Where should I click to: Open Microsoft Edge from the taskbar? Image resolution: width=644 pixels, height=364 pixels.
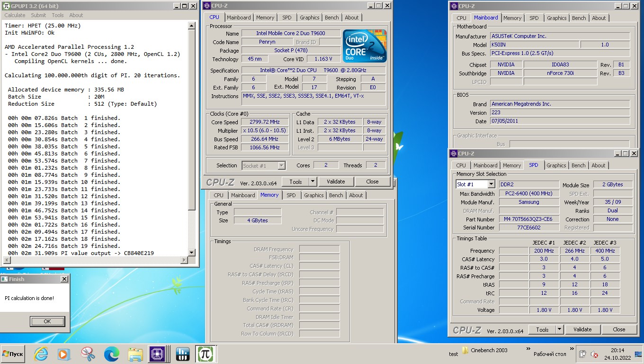point(112,354)
